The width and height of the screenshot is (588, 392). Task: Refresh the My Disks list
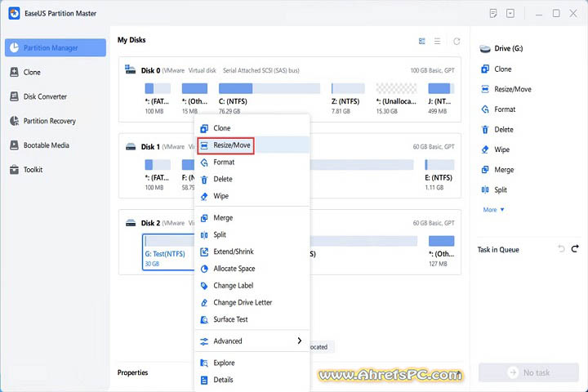pyautogui.click(x=457, y=42)
